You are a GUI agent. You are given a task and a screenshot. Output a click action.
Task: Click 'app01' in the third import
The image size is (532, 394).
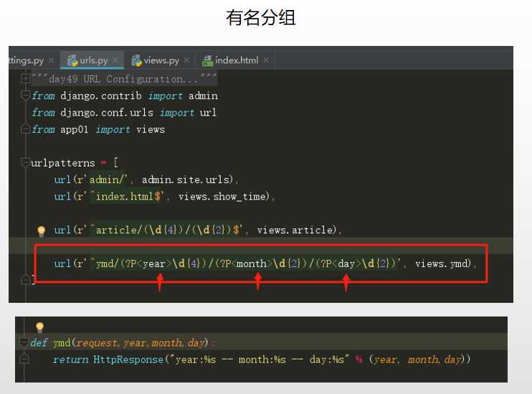click(74, 129)
